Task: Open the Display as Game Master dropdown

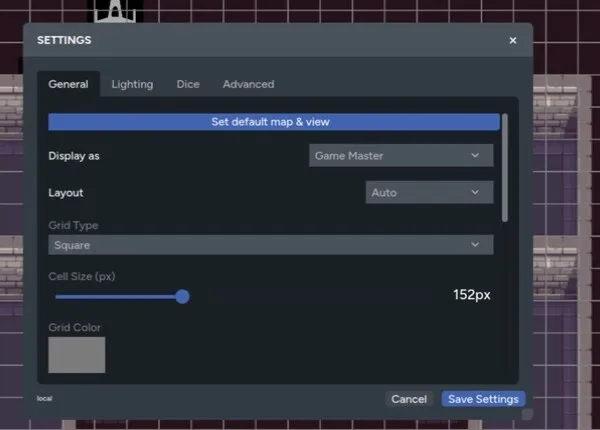Action: (401, 155)
